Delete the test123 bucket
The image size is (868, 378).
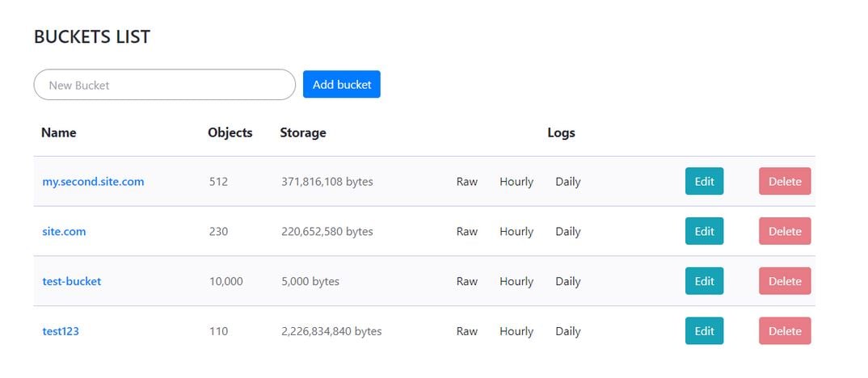tap(785, 330)
